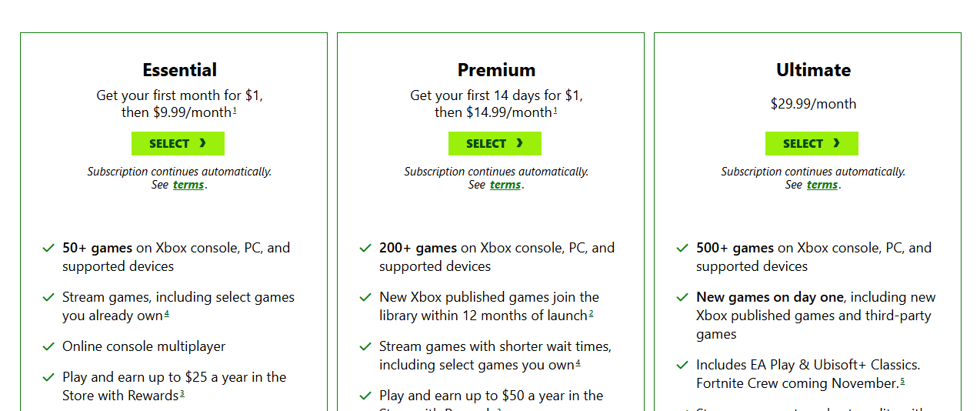The image size is (980, 411).
Task: Click the checkmark by "$25 a year" Rewards feature
Action: 48,377
